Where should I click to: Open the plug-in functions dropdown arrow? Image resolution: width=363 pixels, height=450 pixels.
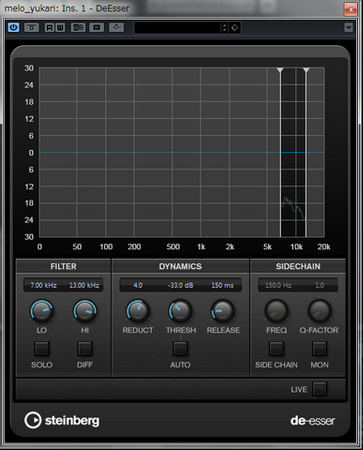tap(348, 27)
